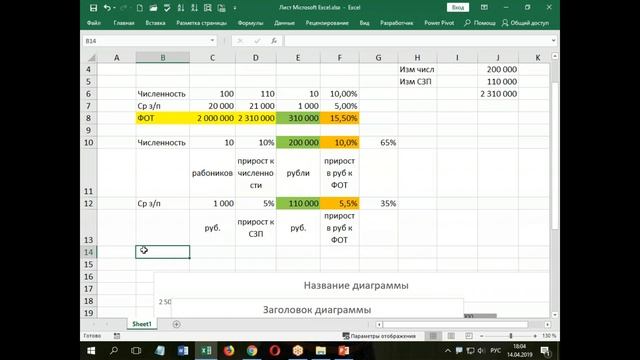640x360 pixels.
Task: Open the Разработчик ribbon tab
Action: (397, 23)
